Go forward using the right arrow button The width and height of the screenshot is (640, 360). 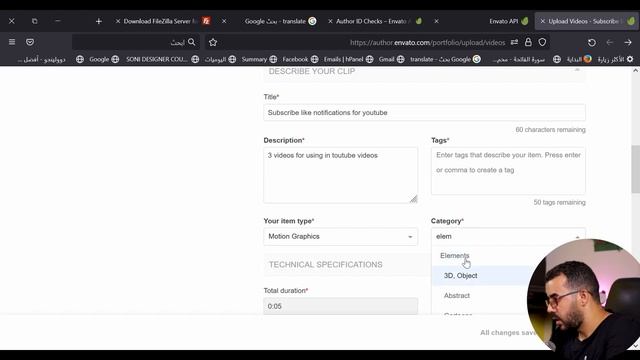pyautogui.click(x=628, y=42)
